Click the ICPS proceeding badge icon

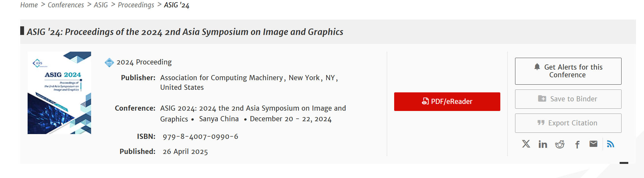pos(109,62)
